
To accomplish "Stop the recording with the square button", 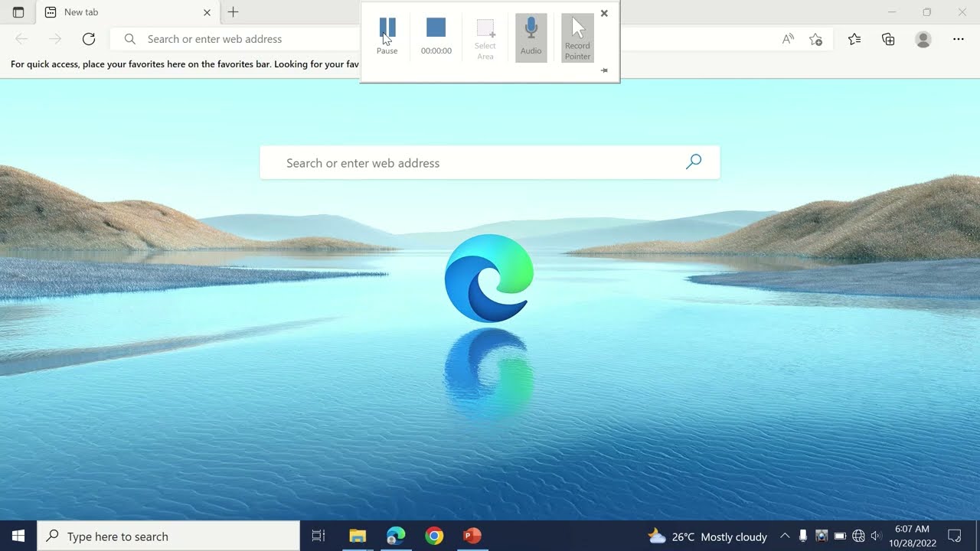I will coord(436,37).
